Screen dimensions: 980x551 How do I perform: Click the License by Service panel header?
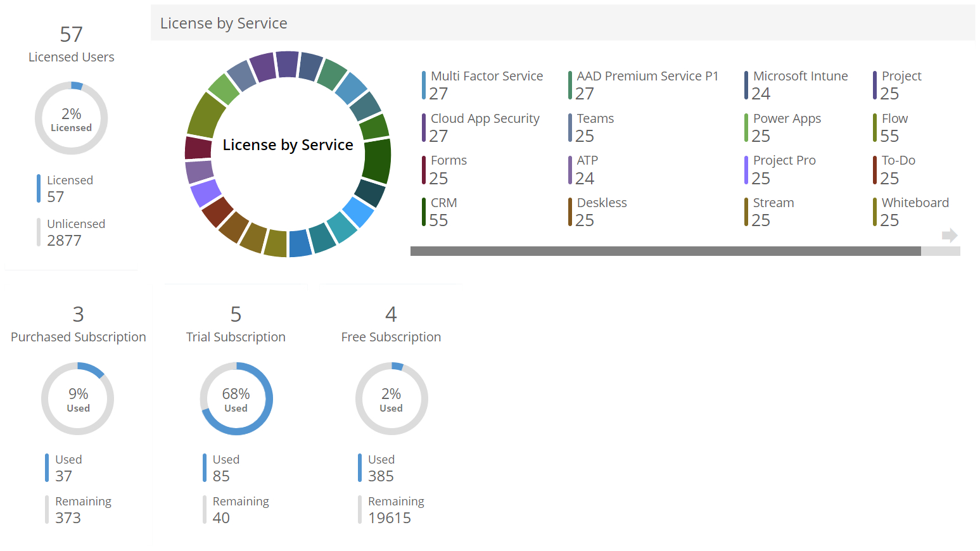tap(224, 23)
